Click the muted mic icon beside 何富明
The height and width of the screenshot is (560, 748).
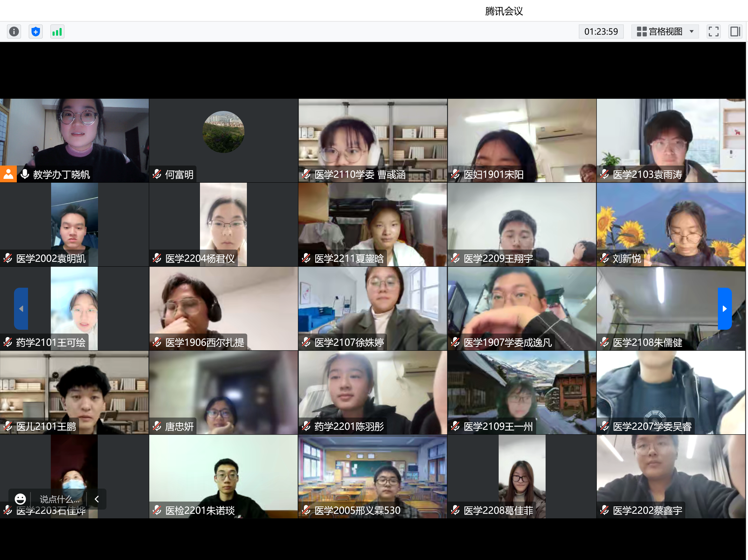pyautogui.click(x=157, y=174)
